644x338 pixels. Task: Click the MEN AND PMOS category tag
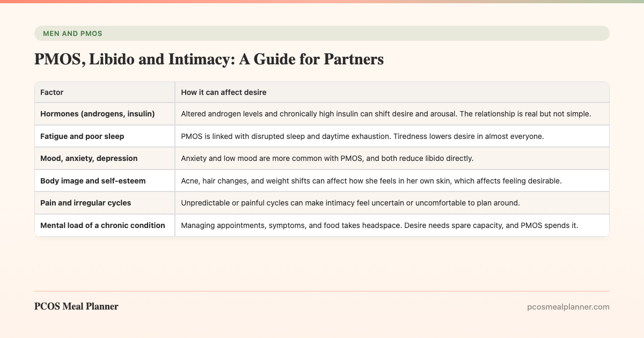322,33
